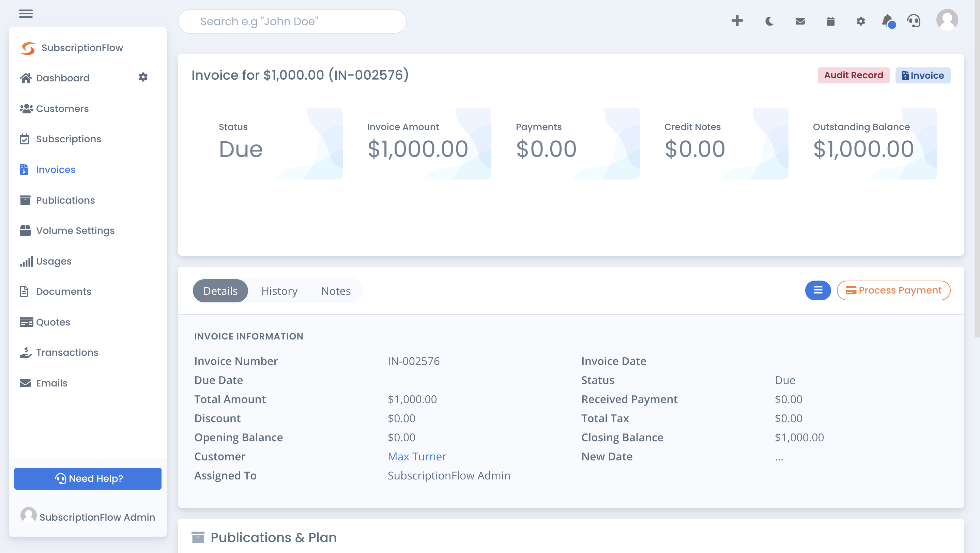Click the Invoices document icon
This screenshot has height=553, width=980.
24,170
